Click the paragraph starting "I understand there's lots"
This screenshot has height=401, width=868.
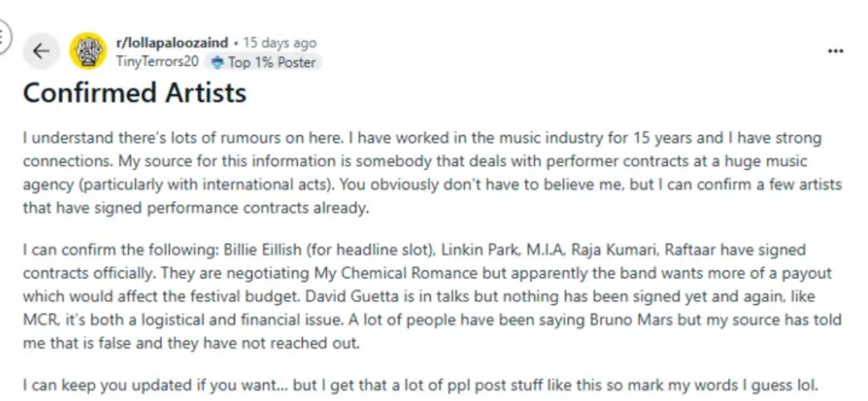point(433,172)
